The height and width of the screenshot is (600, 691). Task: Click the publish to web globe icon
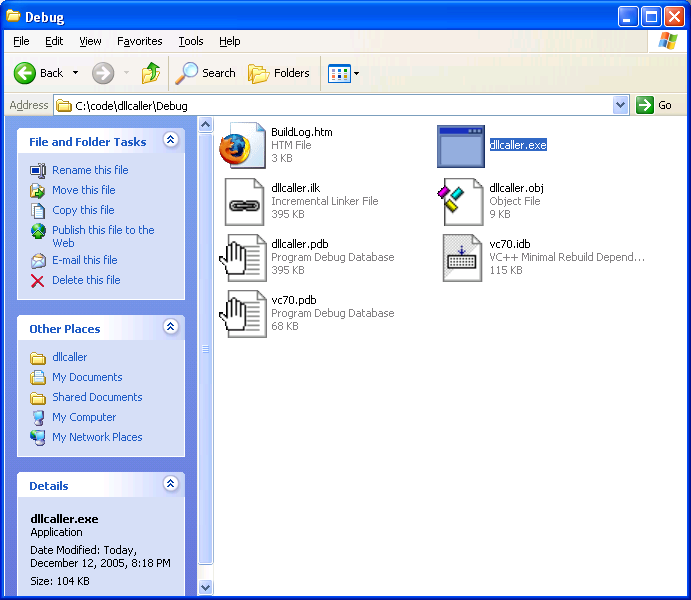[x=38, y=231]
